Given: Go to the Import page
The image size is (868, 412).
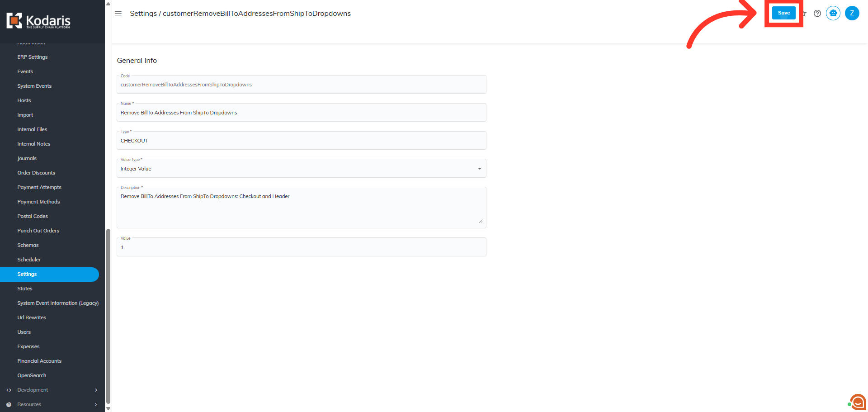Looking at the screenshot, I should [x=25, y=115].
